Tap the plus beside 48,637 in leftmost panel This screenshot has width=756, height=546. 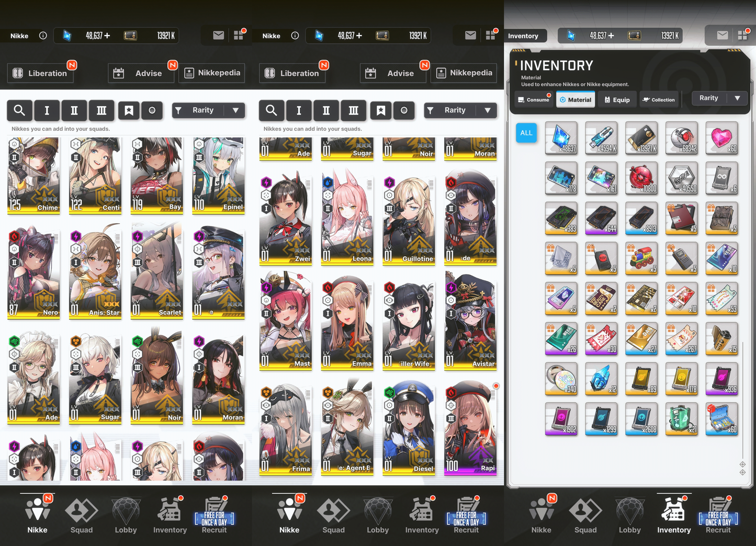pos(107,36)
